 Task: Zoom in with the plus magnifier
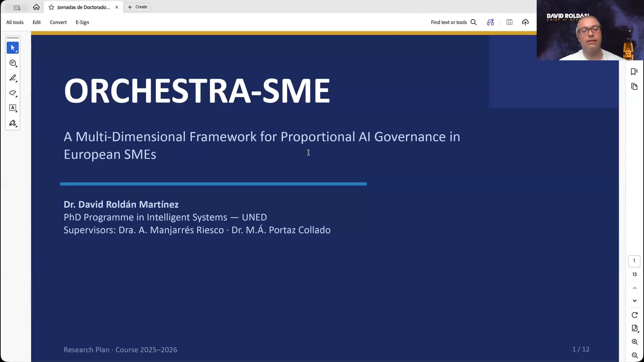(635, 342)
